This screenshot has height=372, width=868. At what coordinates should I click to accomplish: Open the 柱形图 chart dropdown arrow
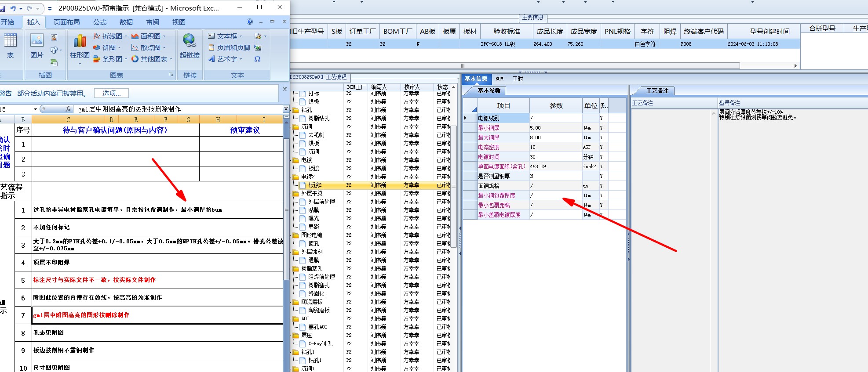coord(80,64)
